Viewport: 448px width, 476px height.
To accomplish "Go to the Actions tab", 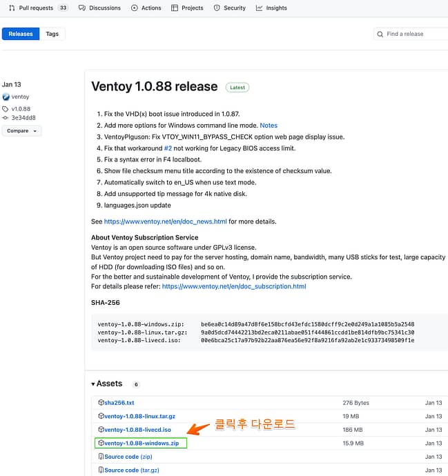I will (x=146, y=8).
